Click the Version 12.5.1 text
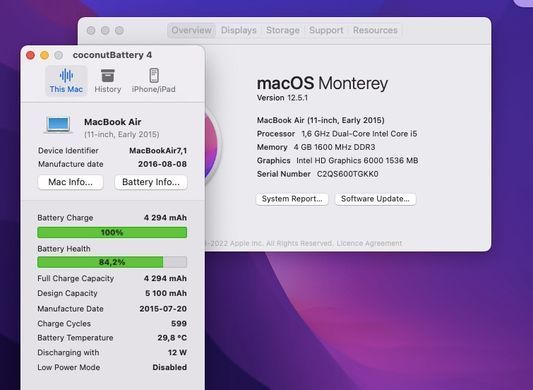The width and height of the screenshot is (533, 390). (282, 98)
